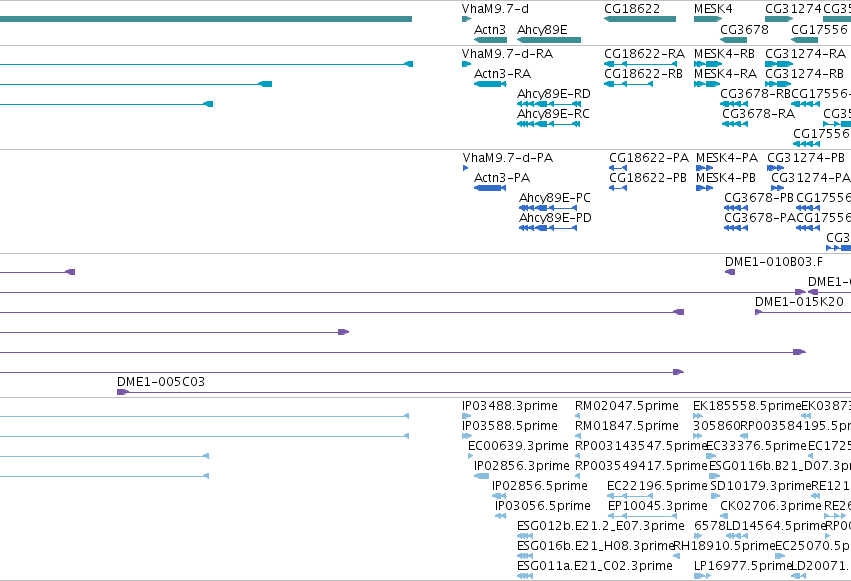The image size is (851, 581).
Task: Select EST IP03056.5prime
Action: click(500, 516)
